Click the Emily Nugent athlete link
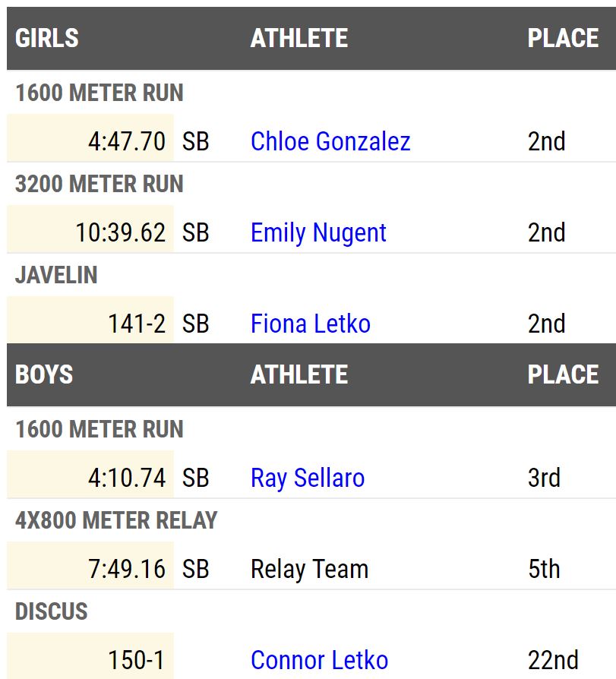616x679 pixels. pyautogui.click(x=318, y=232)
